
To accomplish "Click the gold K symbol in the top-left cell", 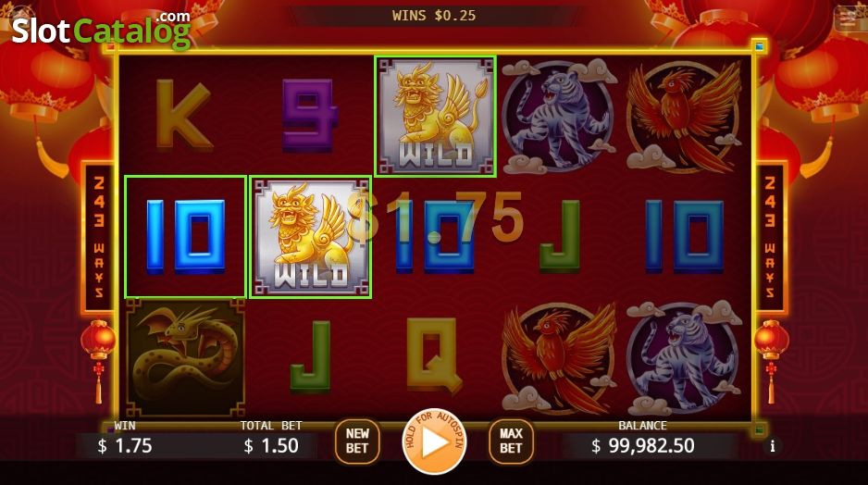I will (184, 115).
